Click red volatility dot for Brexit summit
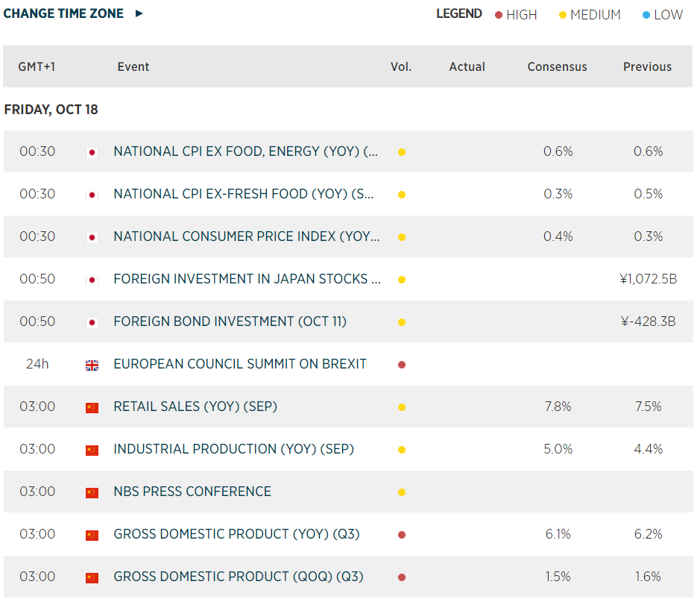 (402, 365)
